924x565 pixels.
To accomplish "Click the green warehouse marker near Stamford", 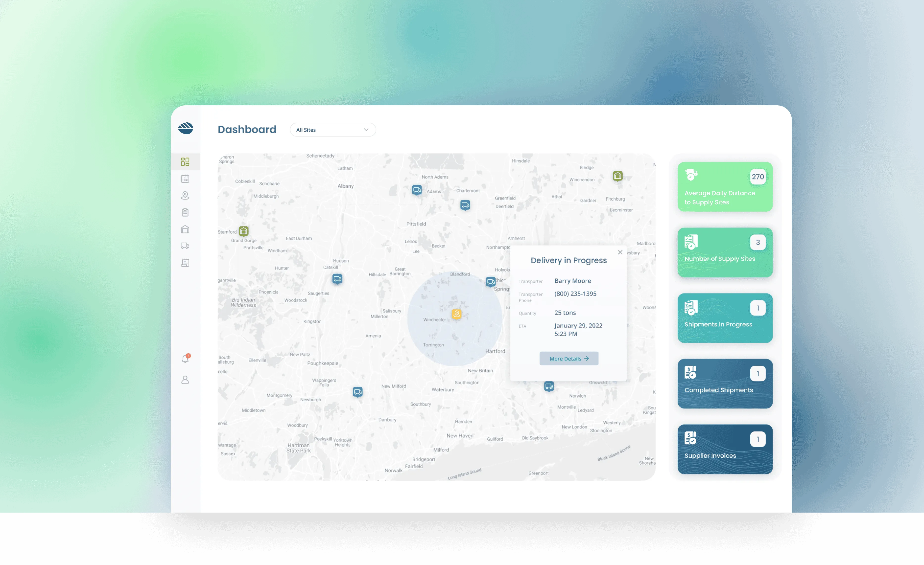I will [x=244, y=231].
